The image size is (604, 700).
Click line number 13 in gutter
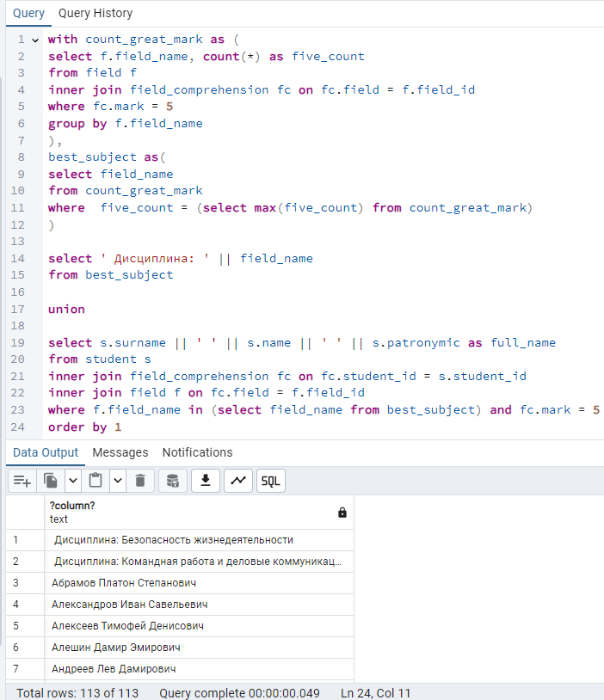pos(18,242)
